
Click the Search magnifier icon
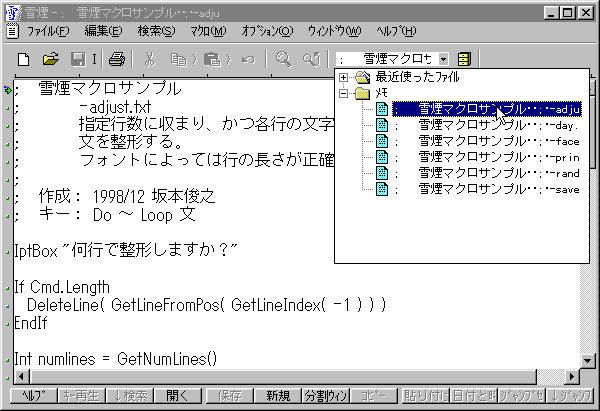(x=284, y=59)
